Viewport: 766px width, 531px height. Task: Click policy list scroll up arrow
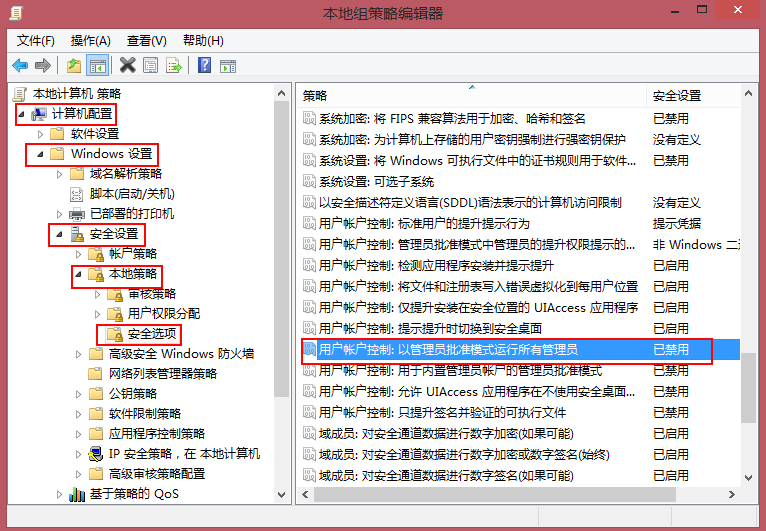tap(748, 93)
